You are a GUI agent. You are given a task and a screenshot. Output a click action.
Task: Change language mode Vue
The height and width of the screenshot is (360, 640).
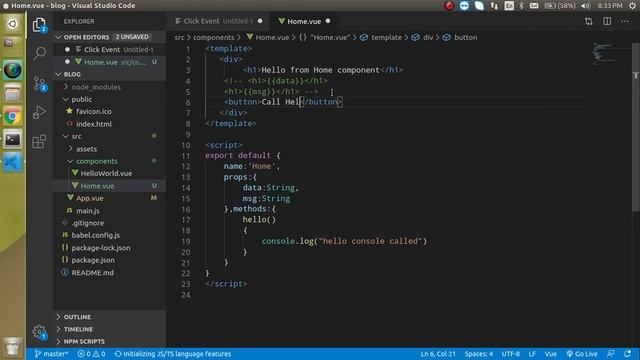click(551, 354)
